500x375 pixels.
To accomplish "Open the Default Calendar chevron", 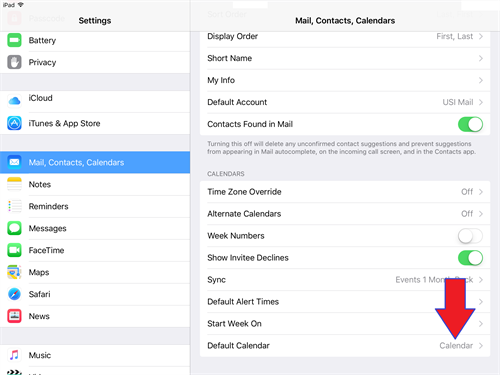I will coord(481,346).
